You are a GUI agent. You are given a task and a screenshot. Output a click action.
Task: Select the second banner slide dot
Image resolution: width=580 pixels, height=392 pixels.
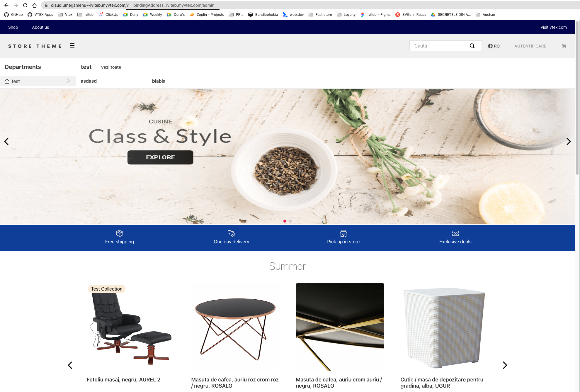click(290, 221)
